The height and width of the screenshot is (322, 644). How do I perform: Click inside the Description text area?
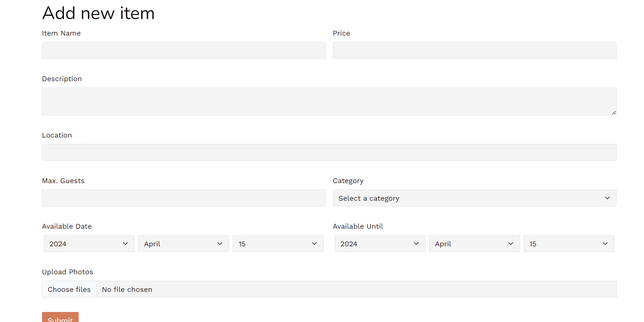point(329,101)
